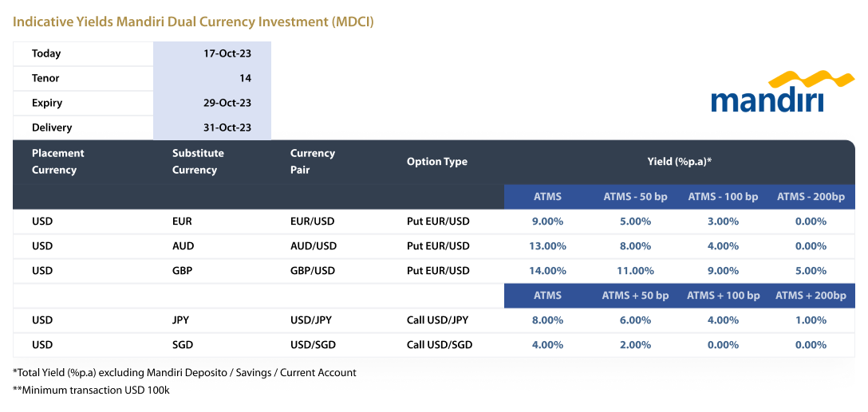Click the AUD substitute currency cell

183,246
